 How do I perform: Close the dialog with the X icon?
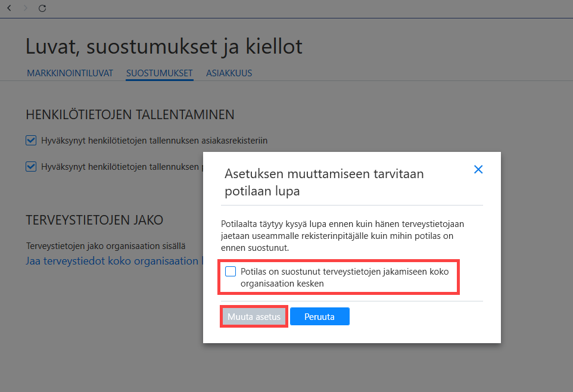click(478, 169)
